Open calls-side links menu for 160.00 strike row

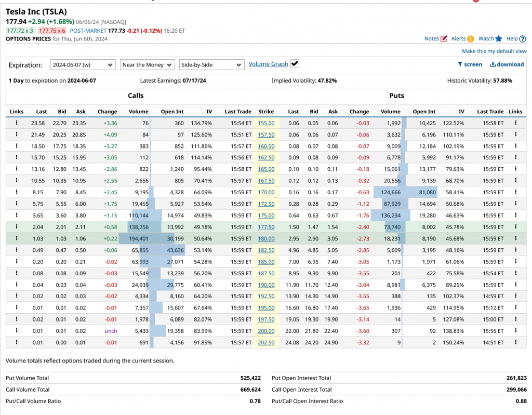tap(17, 146)
